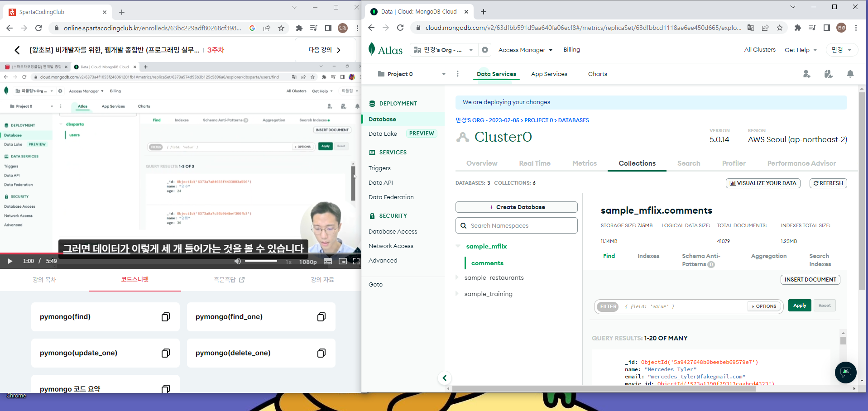Click VISUALIZE YOUR DATA
The height and width of the screenshot is (411, 868).
point(763,183)
